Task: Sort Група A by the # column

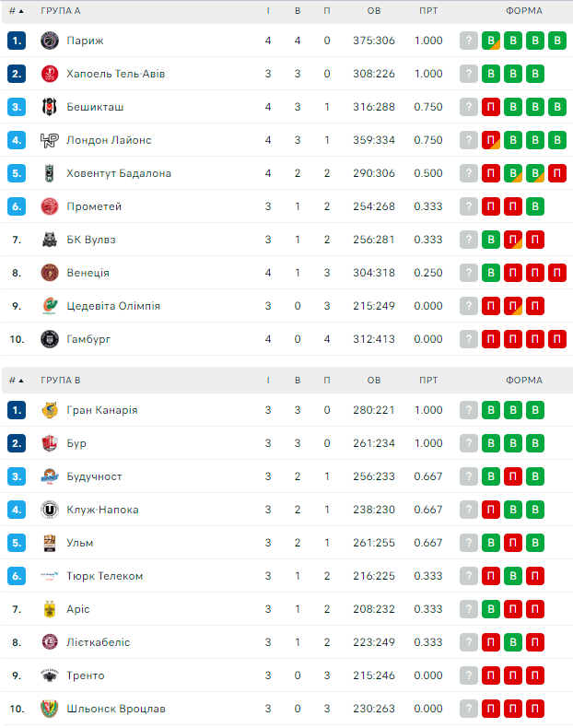Action: point(17,11)
